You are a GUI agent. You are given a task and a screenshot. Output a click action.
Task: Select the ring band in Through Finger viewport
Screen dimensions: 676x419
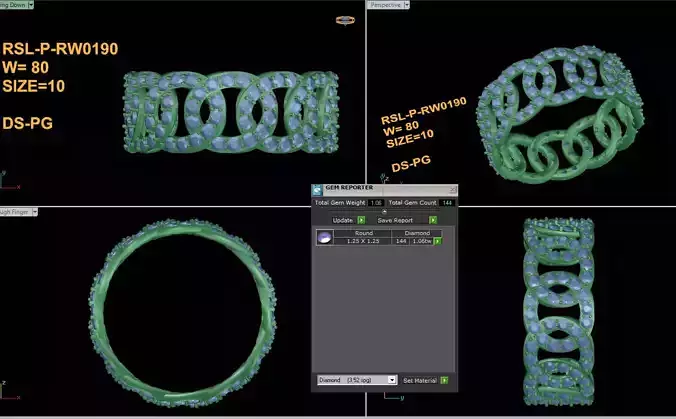pyautogui.click(x=183, y=313)
